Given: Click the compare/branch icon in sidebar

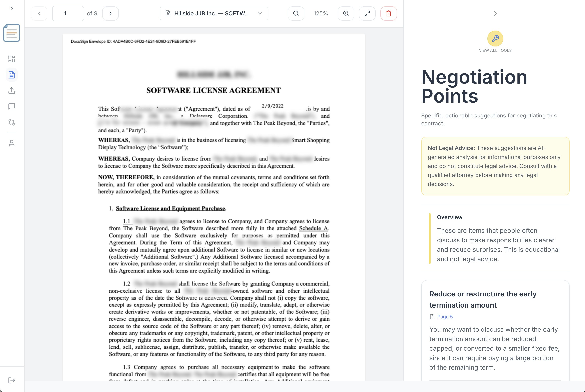Looking at the screenshot, I should (11, 122).
